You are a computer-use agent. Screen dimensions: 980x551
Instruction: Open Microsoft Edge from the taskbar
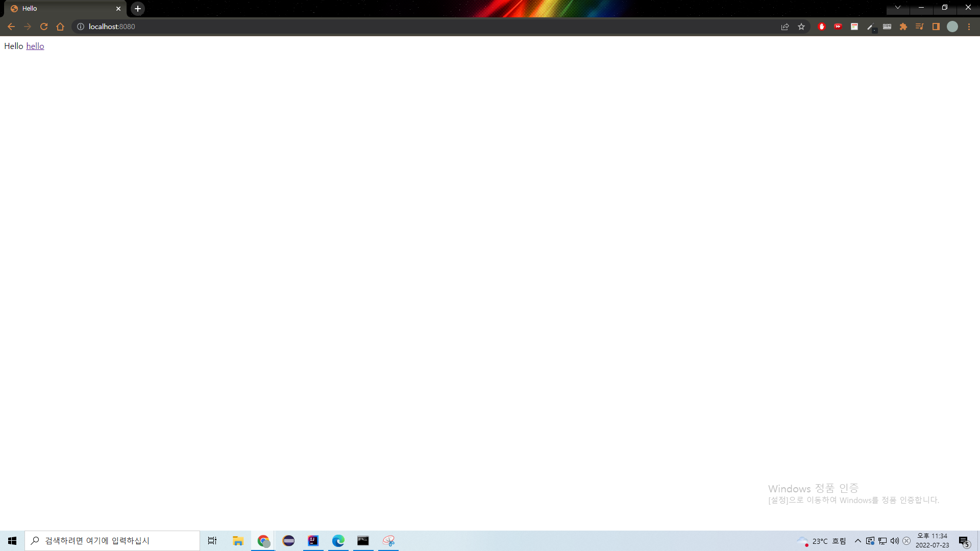338,541
